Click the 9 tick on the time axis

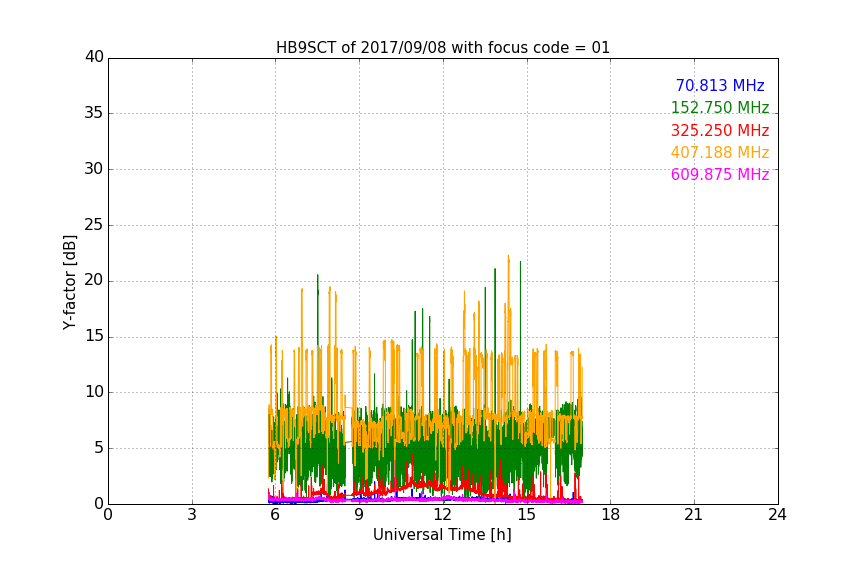tap(359, 515)
